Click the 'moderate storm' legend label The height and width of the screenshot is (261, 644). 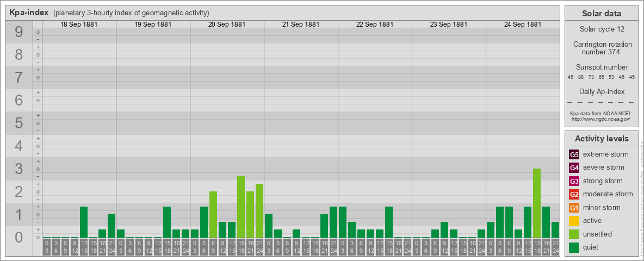608,194
